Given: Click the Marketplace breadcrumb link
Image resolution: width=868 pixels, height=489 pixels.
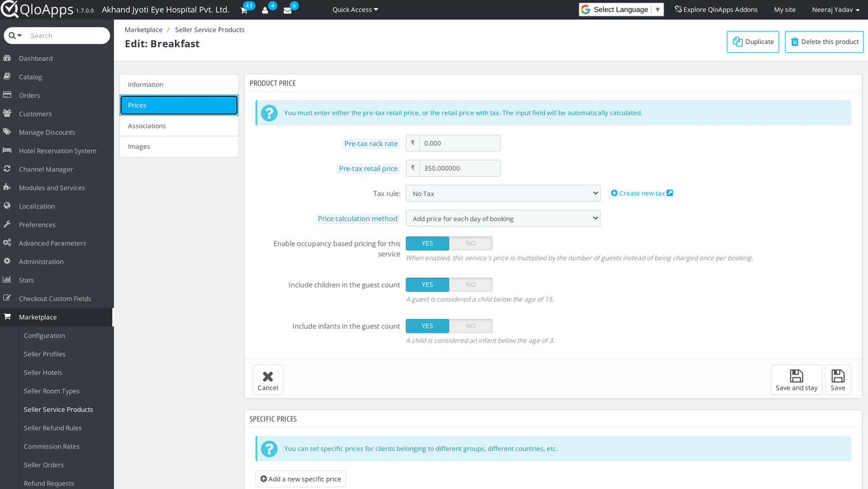Looking at the screenshot, I should (x=143, y=29).
